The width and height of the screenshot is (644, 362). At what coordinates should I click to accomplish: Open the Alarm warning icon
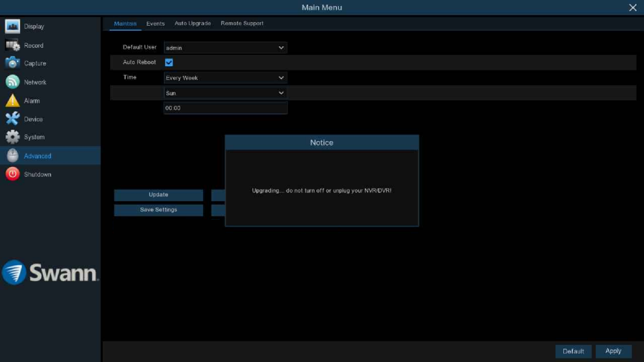12,100
